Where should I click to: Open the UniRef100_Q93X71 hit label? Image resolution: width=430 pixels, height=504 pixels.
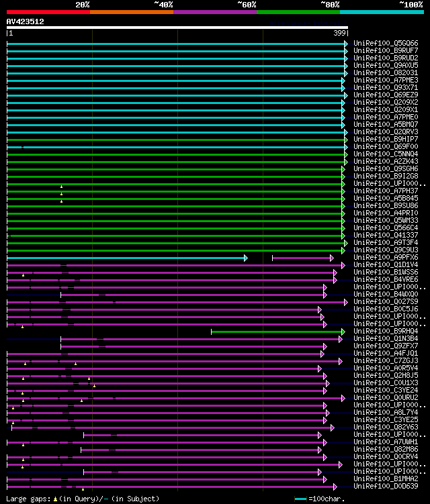tap(386, 87)
